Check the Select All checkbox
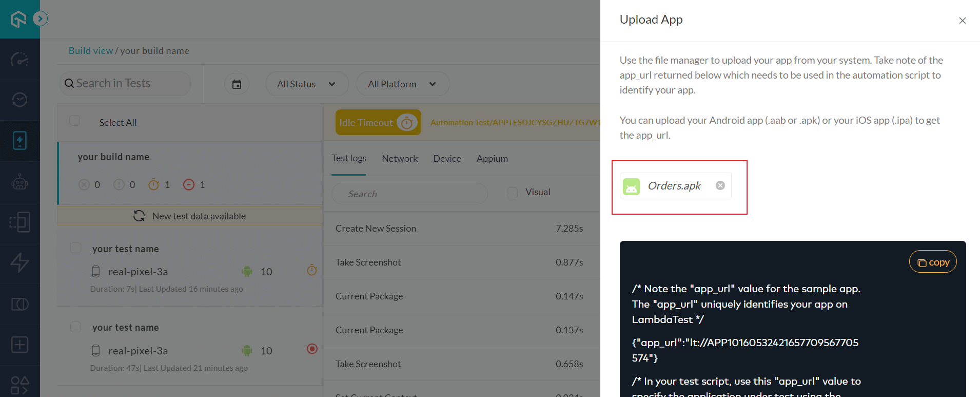980x397 pixels. [75, 121]
